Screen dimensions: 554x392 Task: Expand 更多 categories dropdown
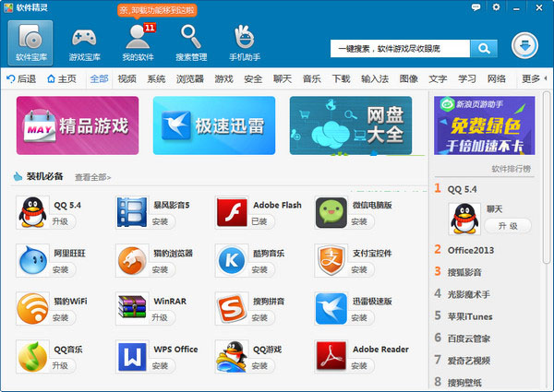[535, 78]
